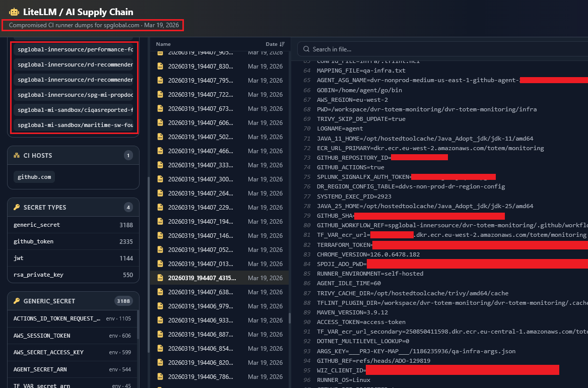
Task: Open file 20260319_194406_786
Action: coord(219,377)
